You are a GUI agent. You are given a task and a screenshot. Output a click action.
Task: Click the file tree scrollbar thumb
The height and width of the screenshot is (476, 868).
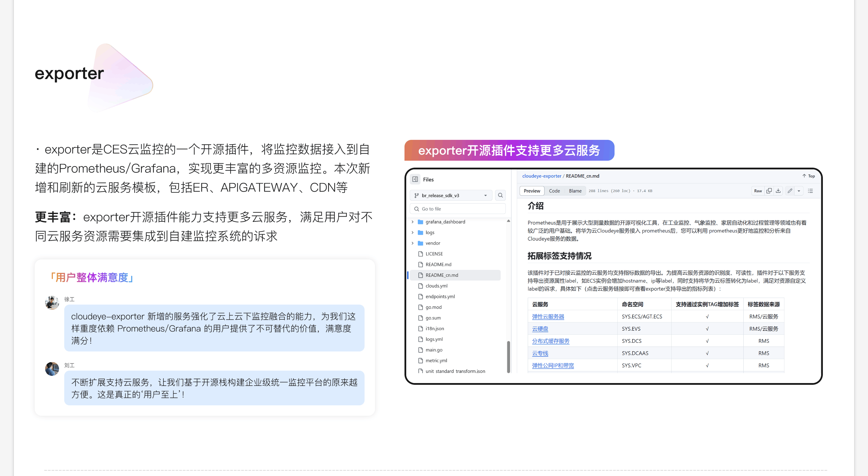click(x=508, y=357)
